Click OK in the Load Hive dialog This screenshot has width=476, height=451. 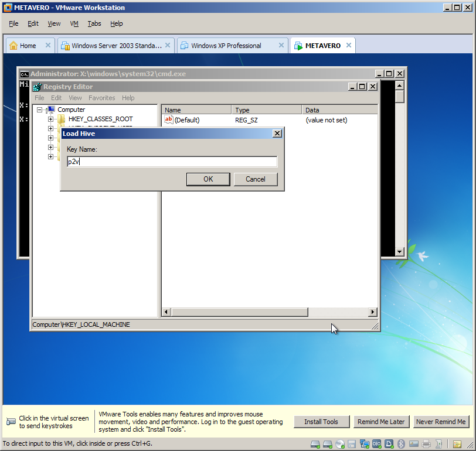click(208, 179)
